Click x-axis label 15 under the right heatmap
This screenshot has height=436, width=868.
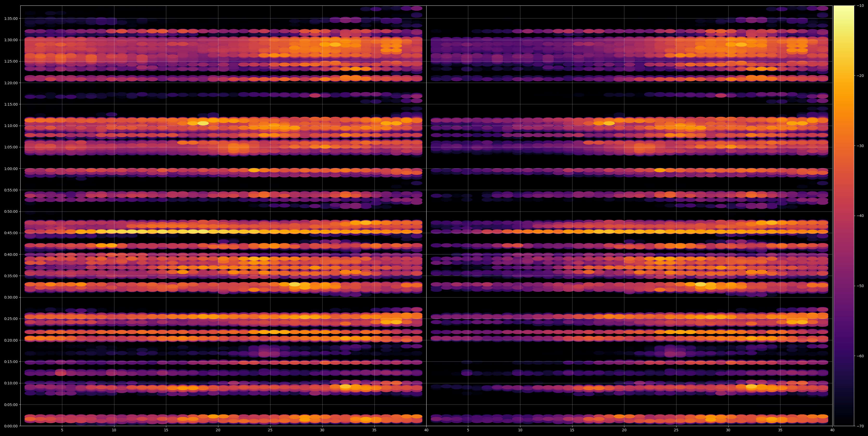tap(572, 430)
